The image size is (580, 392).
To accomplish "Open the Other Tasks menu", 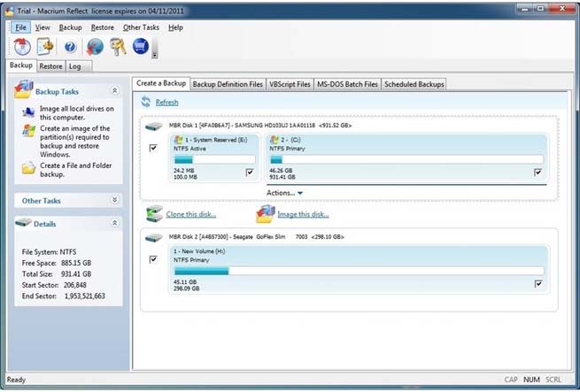I will pos(141,27).
